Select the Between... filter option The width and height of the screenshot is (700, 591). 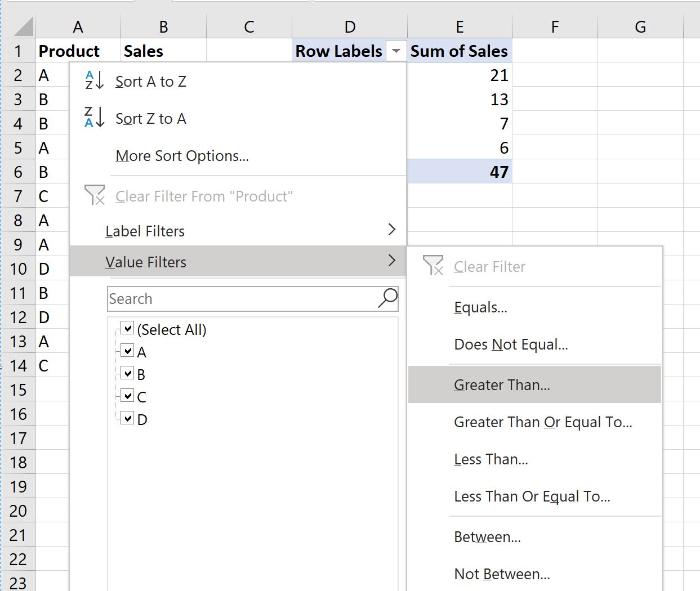tap(487, 537)
